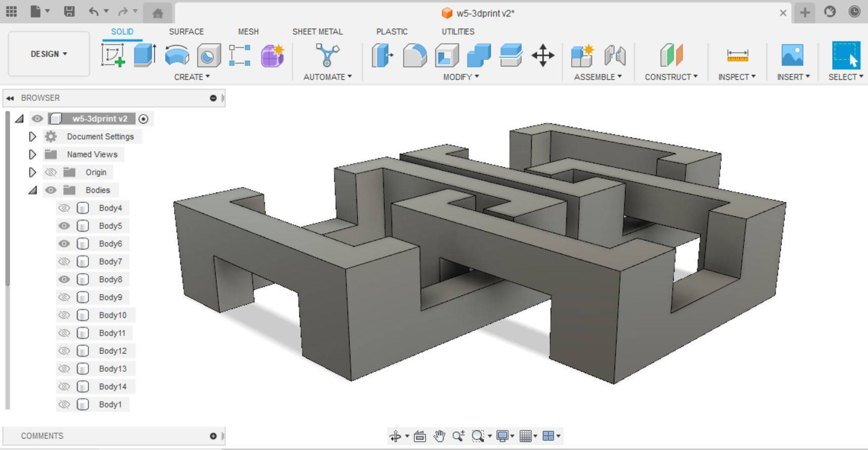Select the Fillet tool
Viewport: 868px width, 450px height.
(414, 55)
